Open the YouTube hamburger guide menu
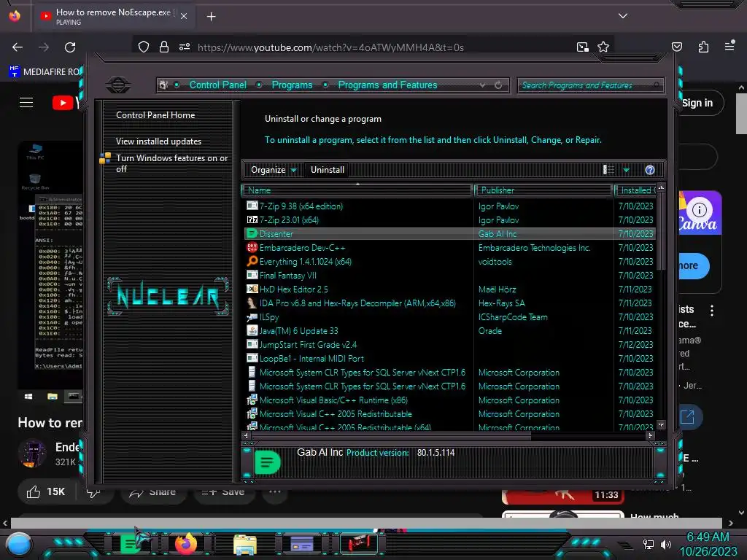Image resolution: width=747 pixels, height=560 pixels. 26,102
